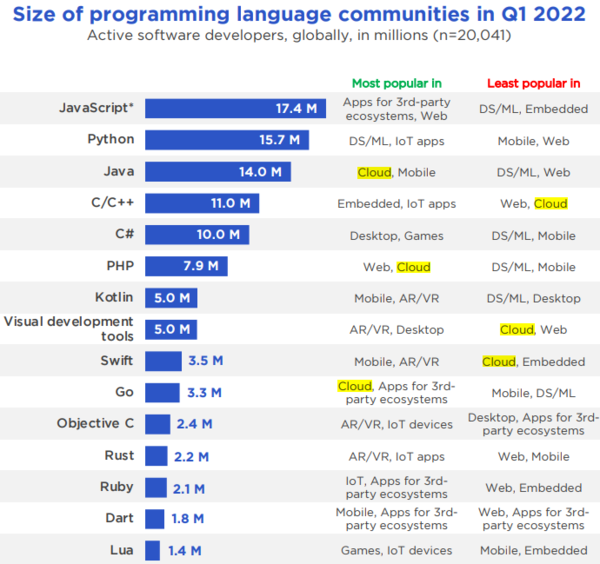Click the Lua bar at the bottom
This screenshot has height=564, width=600.
point(152,550)
